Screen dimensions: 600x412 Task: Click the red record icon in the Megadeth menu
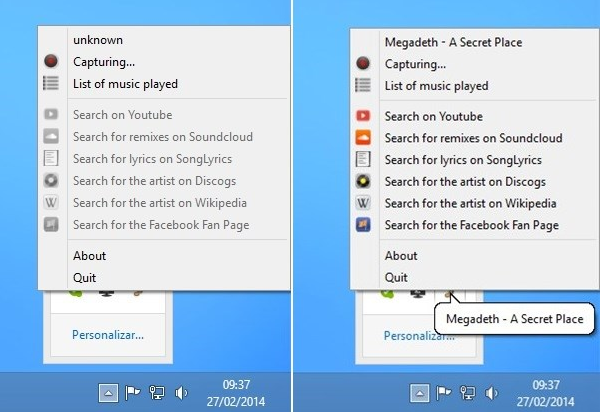[363, 63]
